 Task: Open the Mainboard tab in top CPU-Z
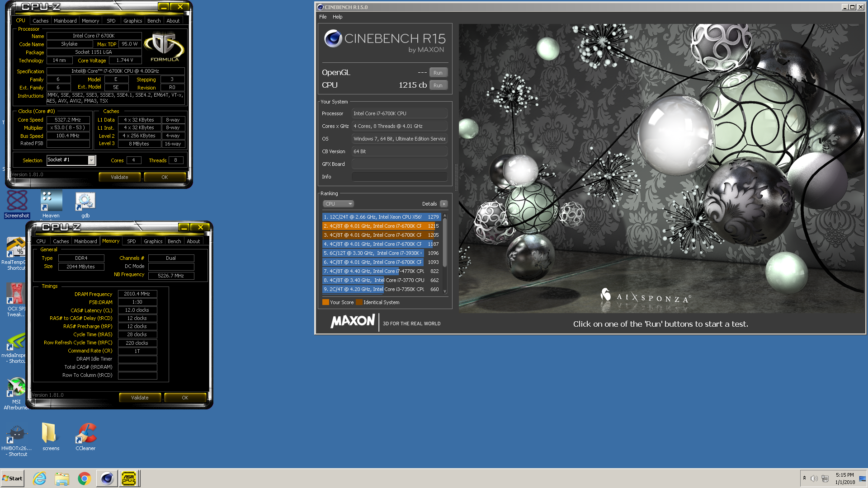[x=65, y=21]
